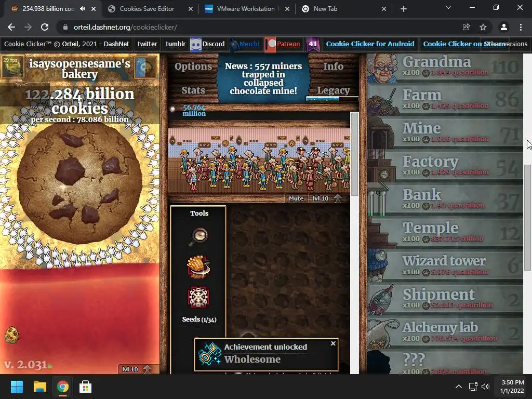Click the dragon egg icon
Image resolution: width=532 pixels, height=399 pixels.
[x=12, y=335]
